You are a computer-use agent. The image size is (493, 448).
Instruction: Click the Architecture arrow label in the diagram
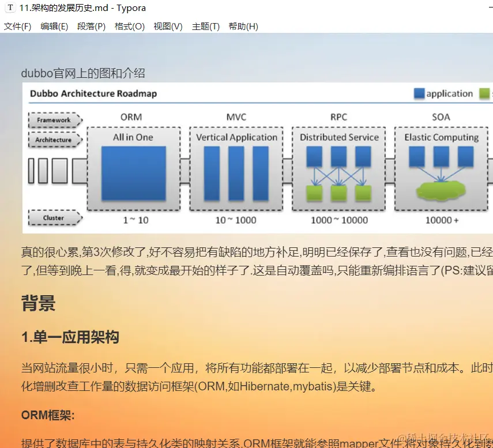pos(54,140)
